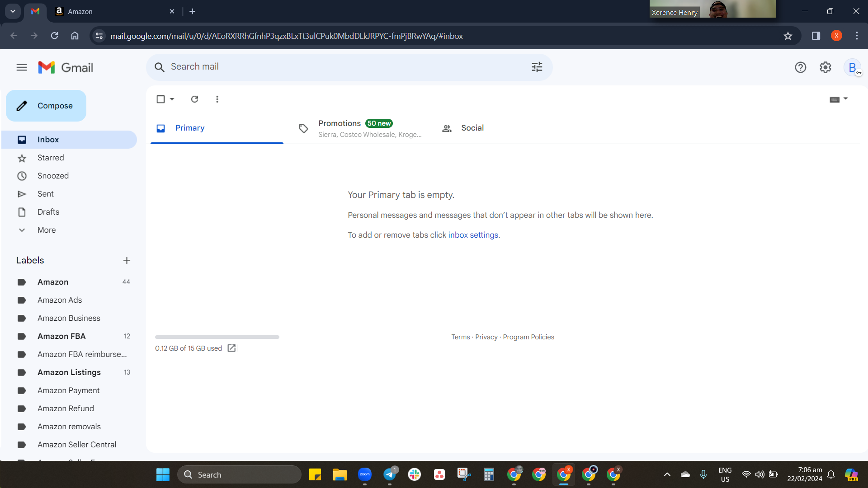
Task: Toggle the select all messages checkbox
Action: coord(160,99)
